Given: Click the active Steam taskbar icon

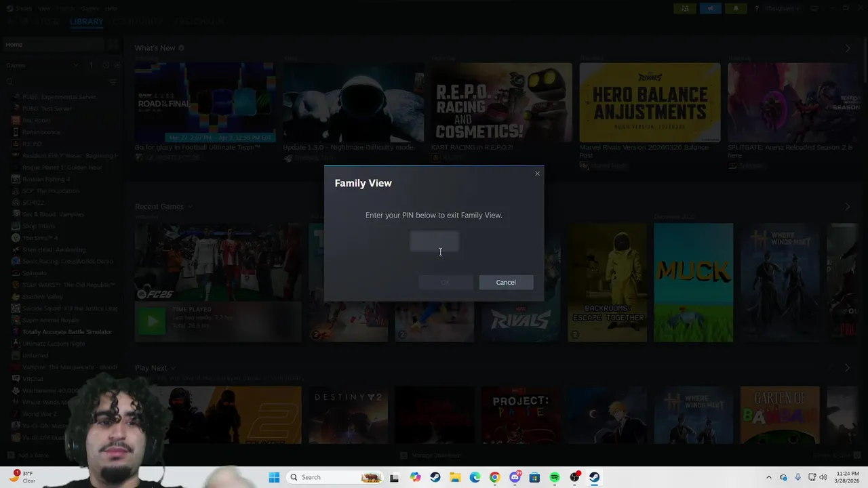Looking at the screenshot, I should coord(595,477).
